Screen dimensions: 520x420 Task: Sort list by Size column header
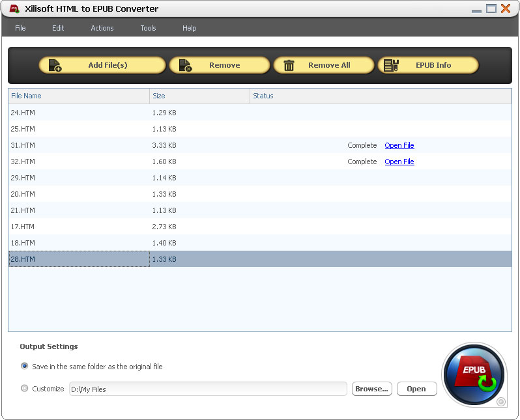point(199,96)
